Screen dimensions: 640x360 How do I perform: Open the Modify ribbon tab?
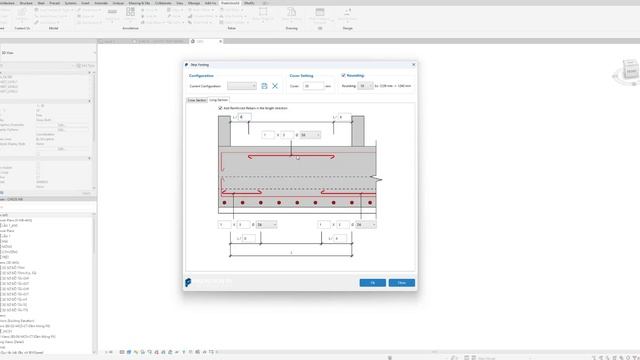tap(249, 3)
